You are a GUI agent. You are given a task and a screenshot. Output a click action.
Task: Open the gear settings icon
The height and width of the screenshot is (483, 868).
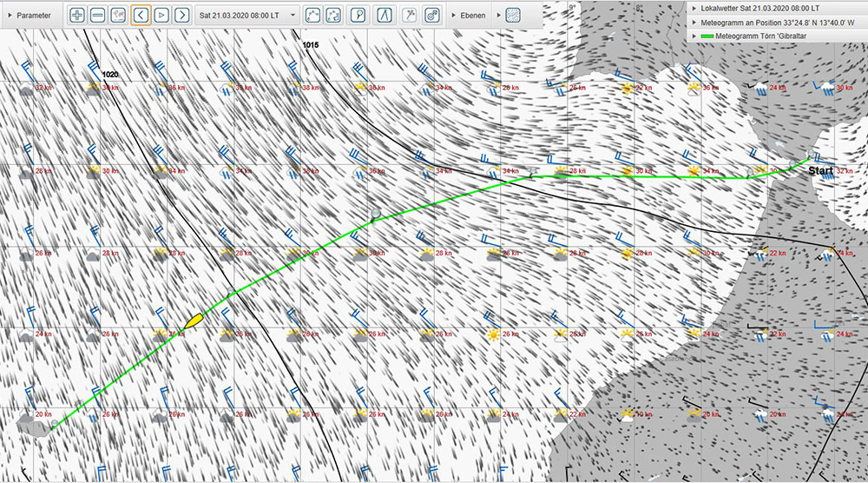431,15
